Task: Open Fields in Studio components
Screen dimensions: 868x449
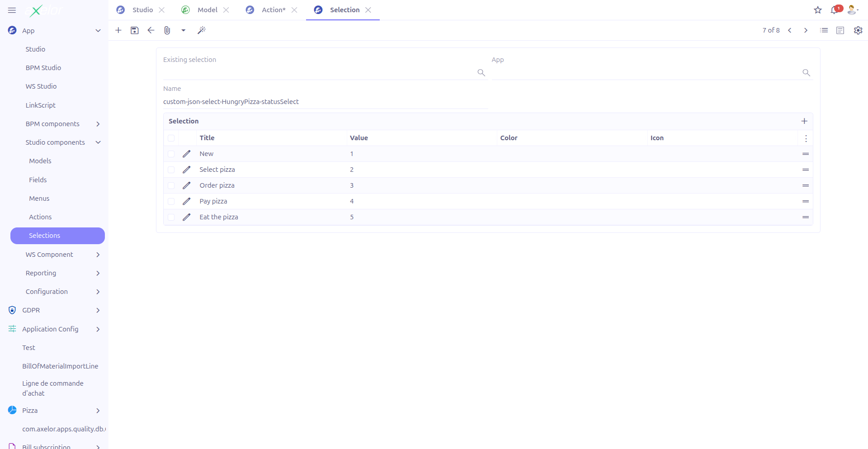Action: [38, 180]
